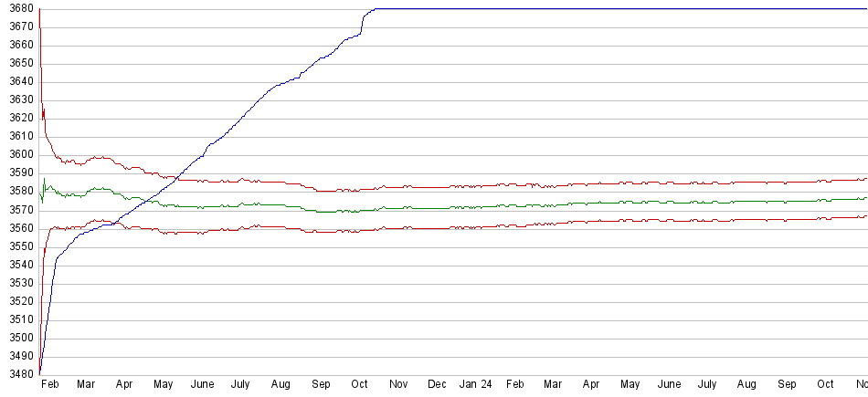Select the 'Nov' label left of 'Dec'
This screenshot has width=868, height=397.
[x=397, y=385]
